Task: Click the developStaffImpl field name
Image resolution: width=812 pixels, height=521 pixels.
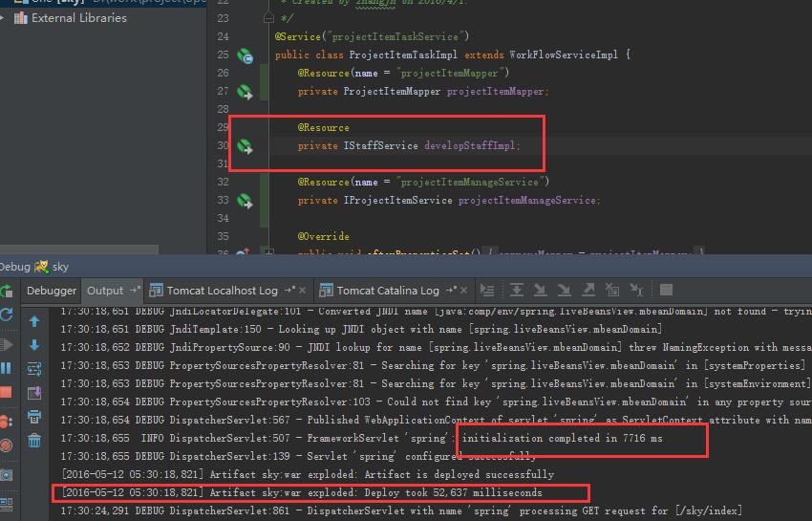Action: pyautogui.click(x=470, y=145)
